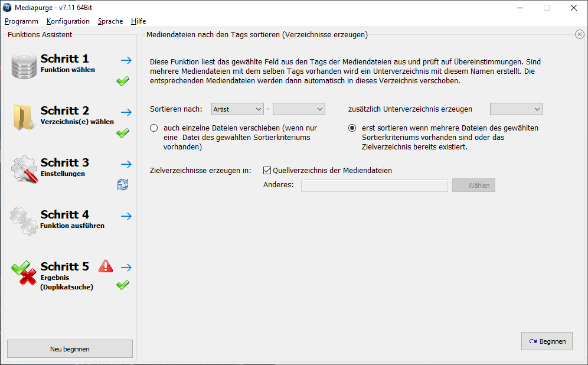This screenshot has height=365, width=588.
Task: Click the gray gears icon for Schritt 4
Action: [x=25, y=221]
